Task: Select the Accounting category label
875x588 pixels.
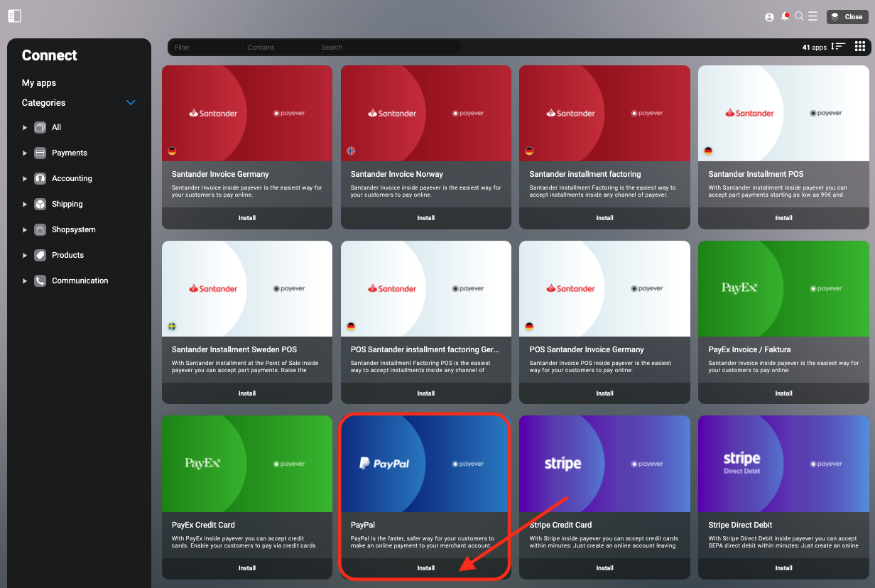Action: pyautogui.click(x=72, y=178)
